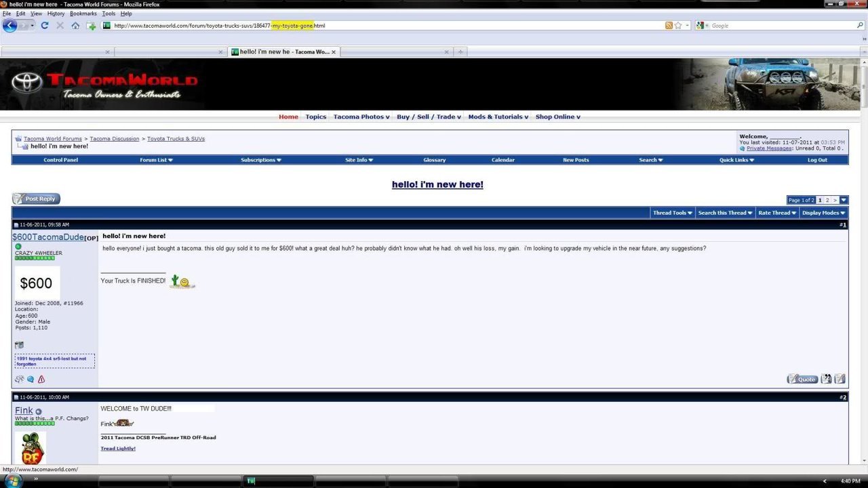Screen dimensions: 868x488
Task: Click the TacomaWorld logo banner
Action: click(105, 85)
